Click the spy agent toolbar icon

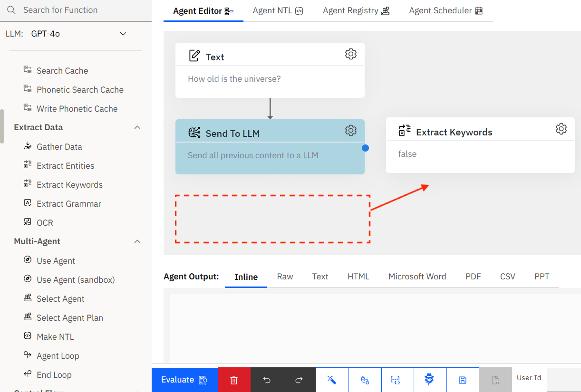coord(430,380)
